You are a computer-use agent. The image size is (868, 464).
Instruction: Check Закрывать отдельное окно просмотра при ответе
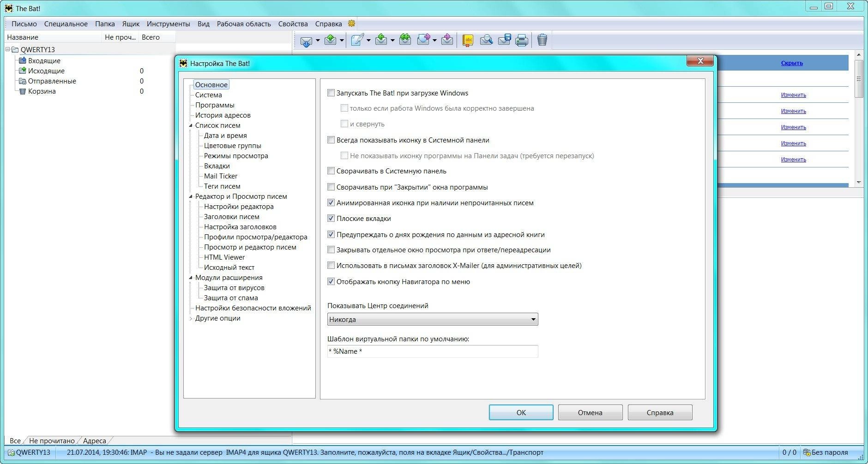331,250
